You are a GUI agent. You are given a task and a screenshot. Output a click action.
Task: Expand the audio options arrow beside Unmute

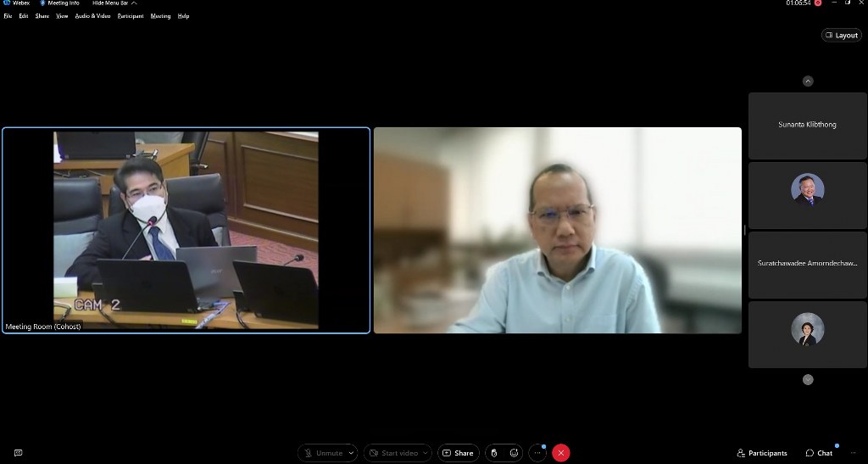pos(351,453)
